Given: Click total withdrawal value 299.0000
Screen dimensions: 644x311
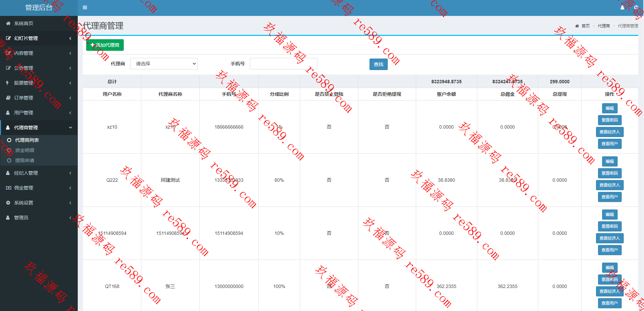Looking at the screenshot, I should (559, 82).
